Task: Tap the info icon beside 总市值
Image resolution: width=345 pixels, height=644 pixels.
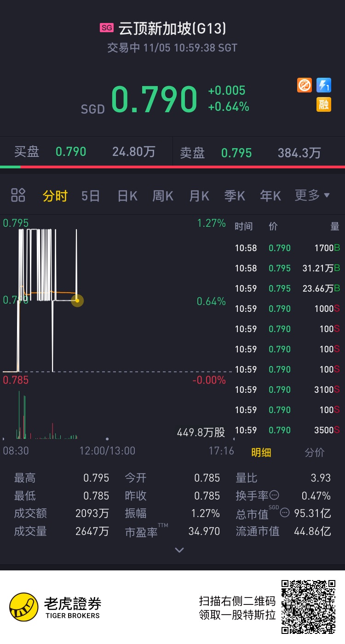Action: pos(285,512)
